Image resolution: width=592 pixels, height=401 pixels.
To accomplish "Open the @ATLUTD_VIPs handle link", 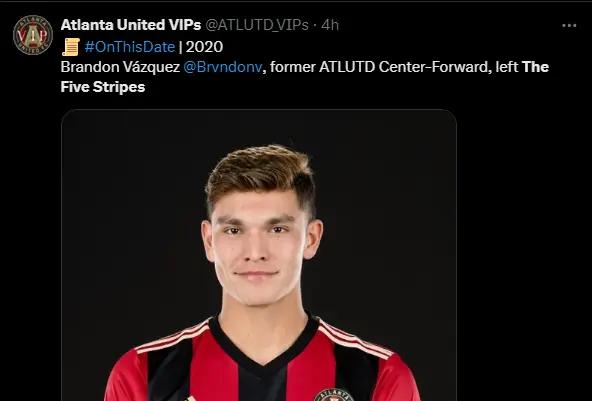I will point(257,25).
